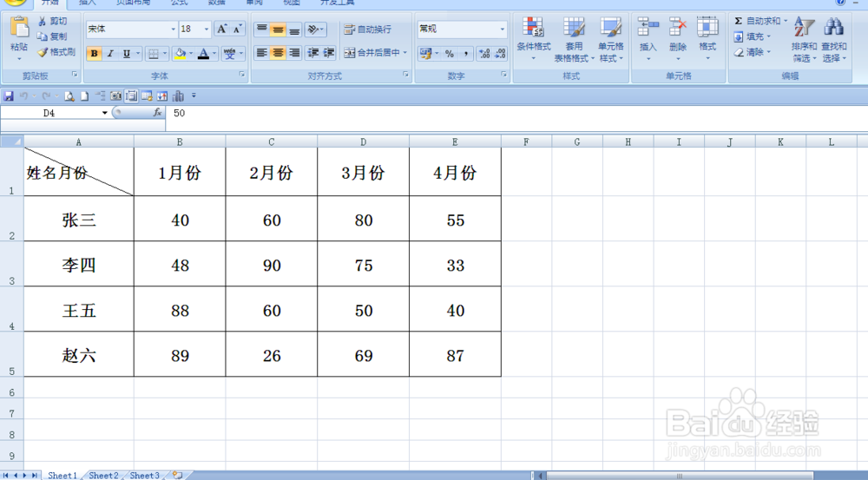Click the column chart icon in quick toolbar
The image size is (868, 480).
178,96
